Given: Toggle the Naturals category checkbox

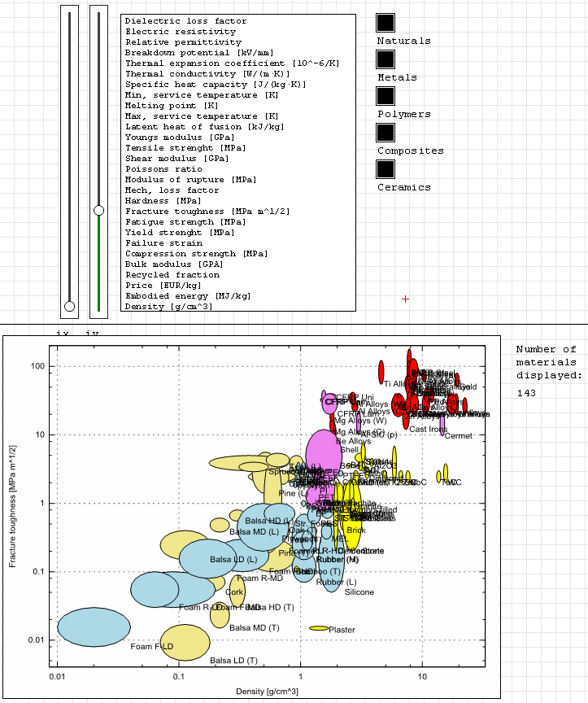Looking at the screenshot, I should click(385, 23).
